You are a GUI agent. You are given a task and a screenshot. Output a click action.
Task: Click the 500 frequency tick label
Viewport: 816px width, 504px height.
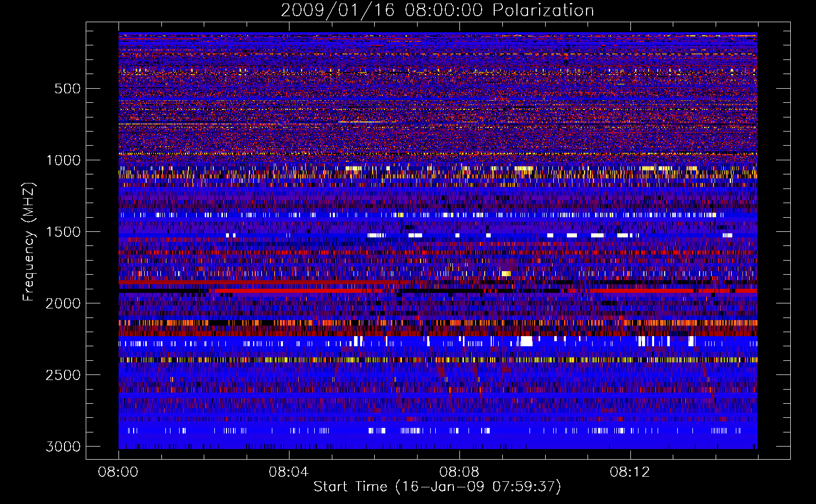(68, 89)
